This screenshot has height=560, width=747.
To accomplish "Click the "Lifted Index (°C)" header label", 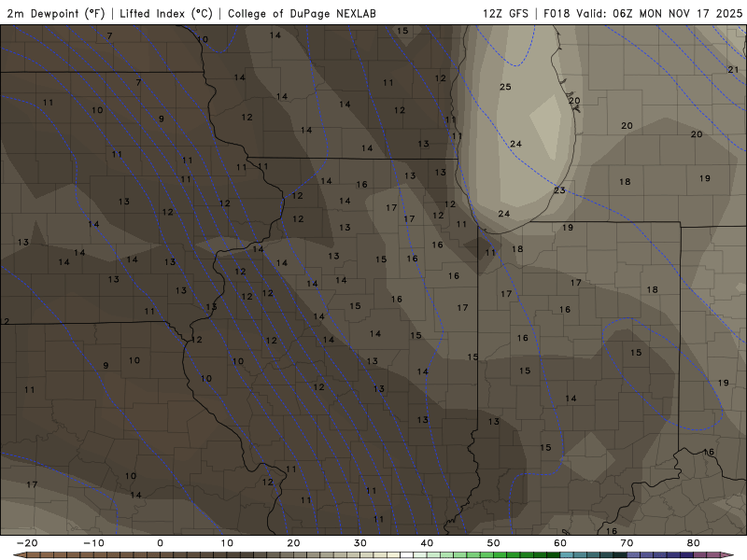I will point(166,13).
